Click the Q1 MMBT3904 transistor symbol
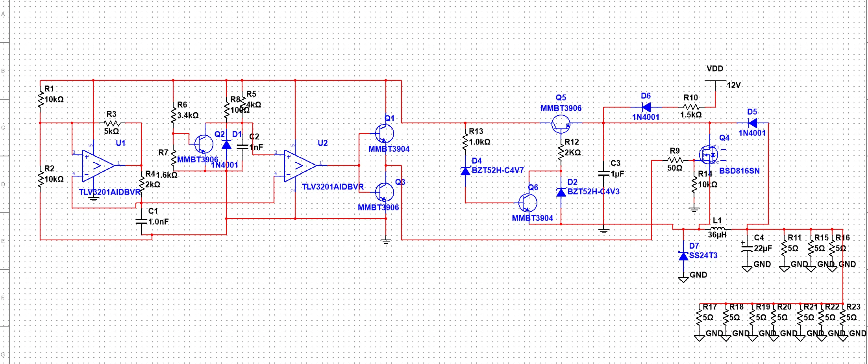 [384, 134]
